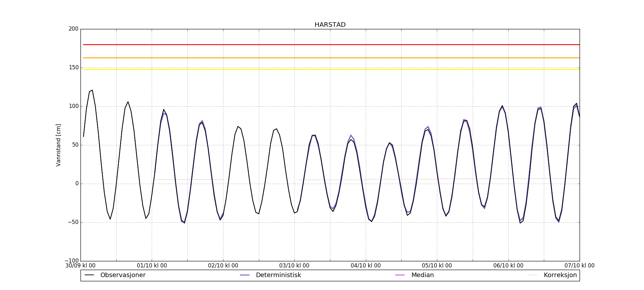Viewport: 644px width, 290px height.
Task: Click the 0 y-axis tick label
Action: point(77,184)
